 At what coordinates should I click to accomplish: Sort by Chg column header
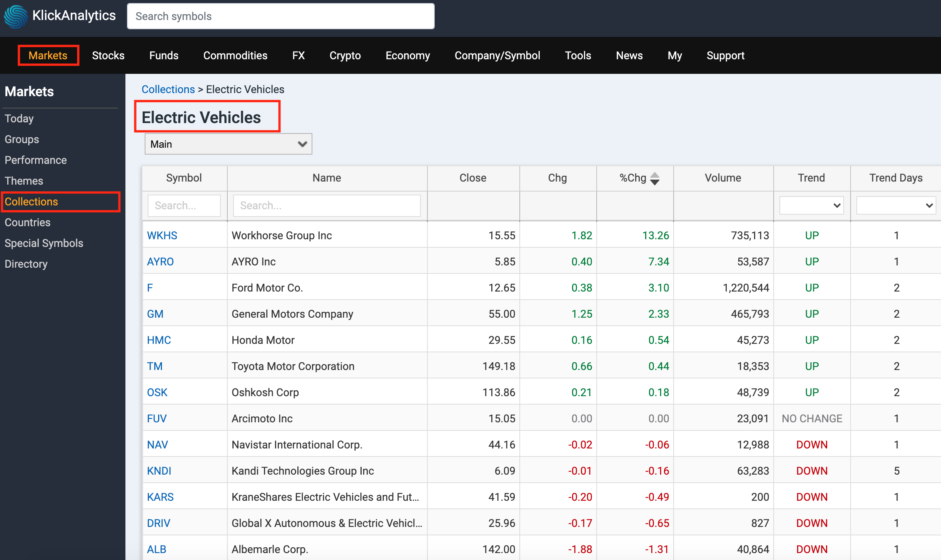pyautogui.click(x=557, y=178)
